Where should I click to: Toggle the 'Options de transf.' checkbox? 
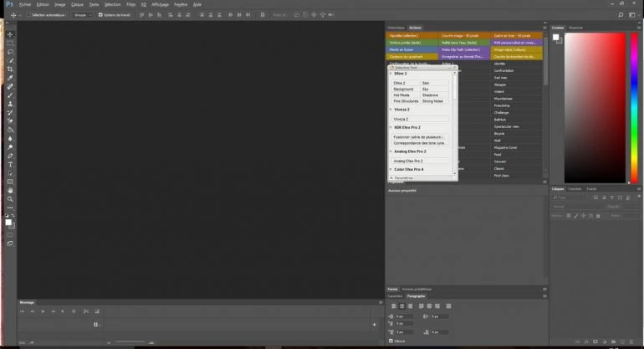tap(100, 15)
